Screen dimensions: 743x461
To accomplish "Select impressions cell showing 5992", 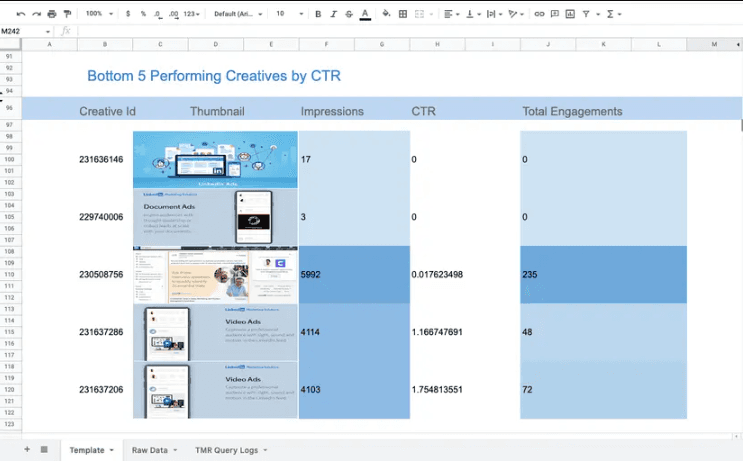I will pos(354,275).
